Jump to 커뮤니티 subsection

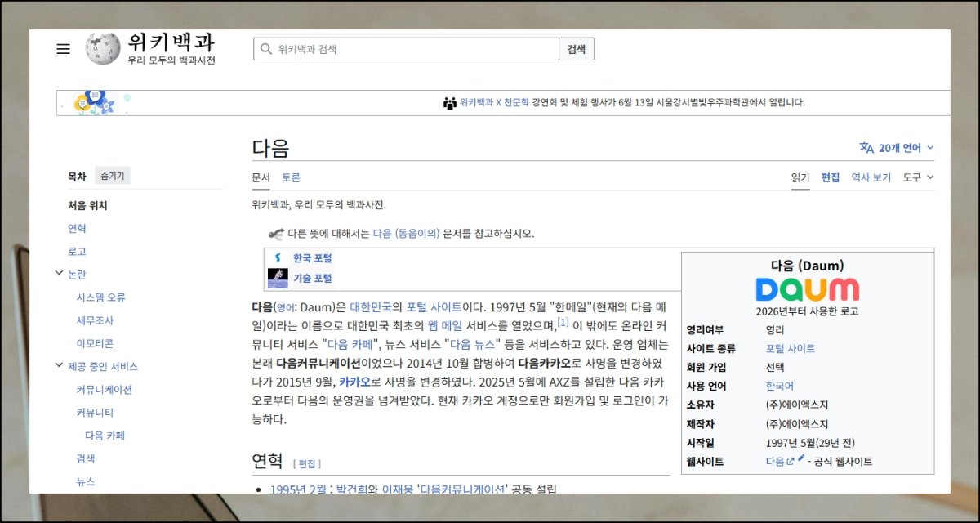(96, 413)
